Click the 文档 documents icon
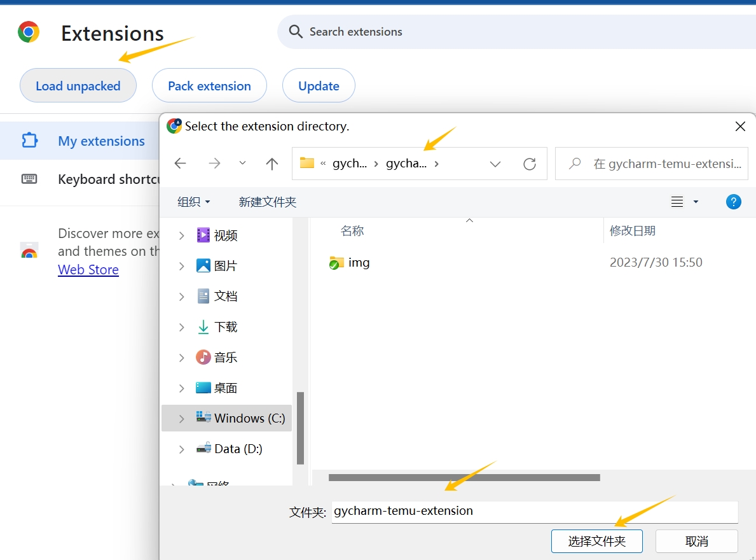Image resolution: width=756 pixels, height=560 pixels. point(203,296)
